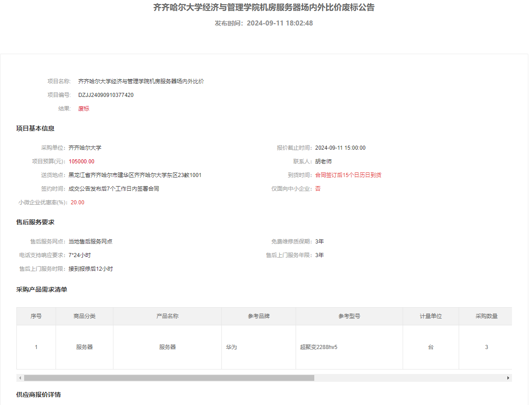
Task: Click the red 废标 result text
Action: click(x=84, y=109)
